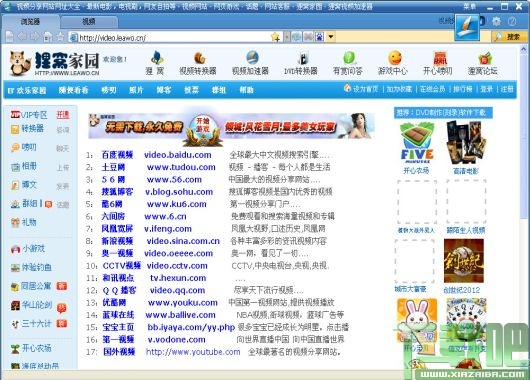Open the 剑世纪2012 game thumbnail
530x380 pixels.
click(x=463, y=261)
